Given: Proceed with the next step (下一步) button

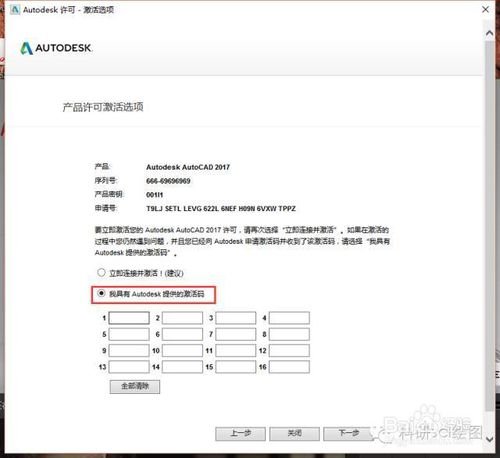Looking at the screenshot, I should tap(348, 434).
